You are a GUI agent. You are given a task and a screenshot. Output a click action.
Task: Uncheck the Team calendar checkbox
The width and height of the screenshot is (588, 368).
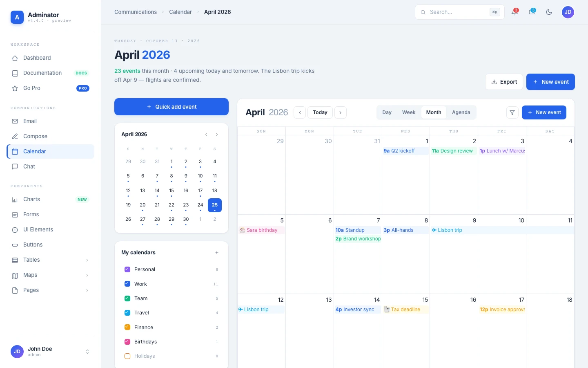click(127, 298)
